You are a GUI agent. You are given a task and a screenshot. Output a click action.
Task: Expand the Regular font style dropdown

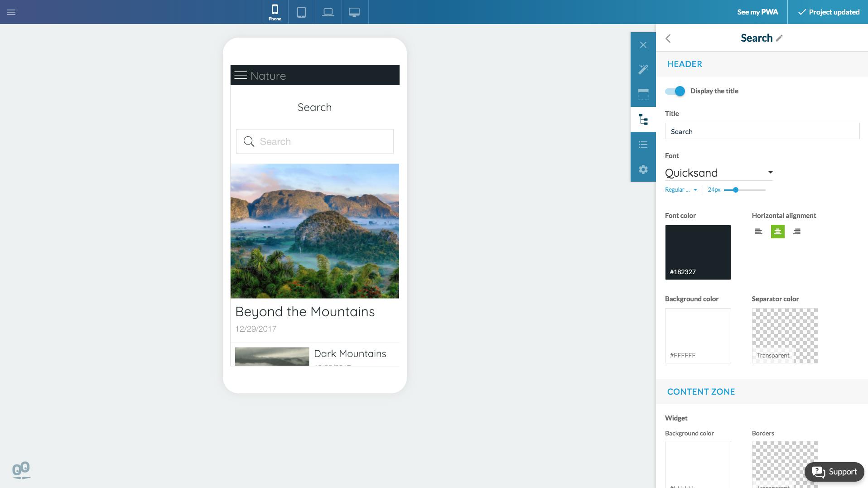[x=680, y=190]
